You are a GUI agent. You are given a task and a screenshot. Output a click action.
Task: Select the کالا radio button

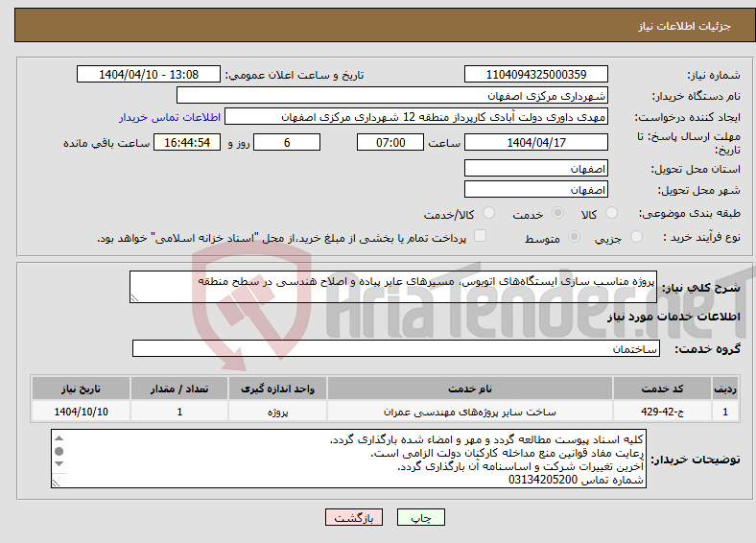point(611,213)
